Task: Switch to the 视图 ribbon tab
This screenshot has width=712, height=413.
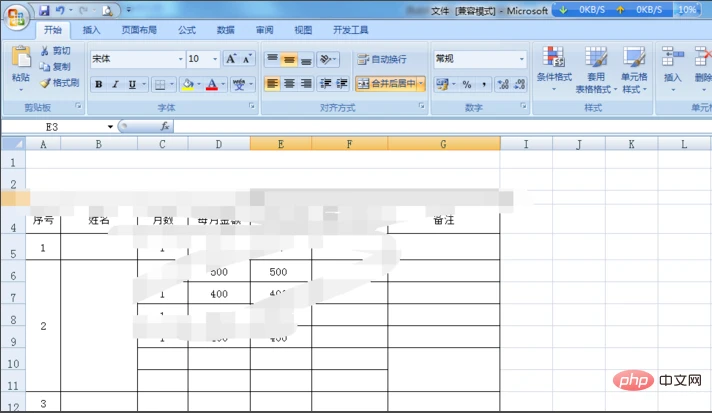Action: (x=303, y=30)
